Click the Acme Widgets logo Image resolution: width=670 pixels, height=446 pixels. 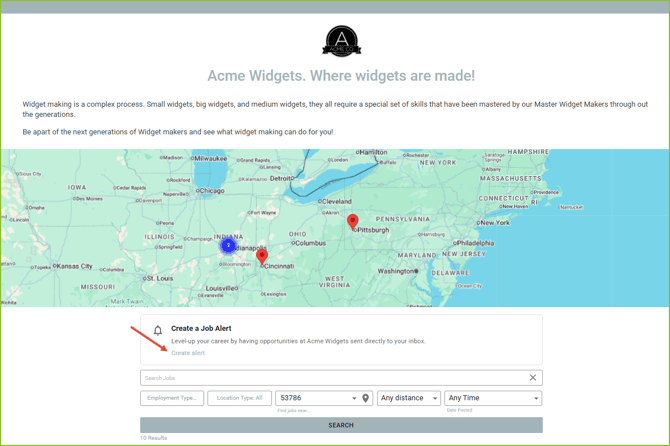341,41
